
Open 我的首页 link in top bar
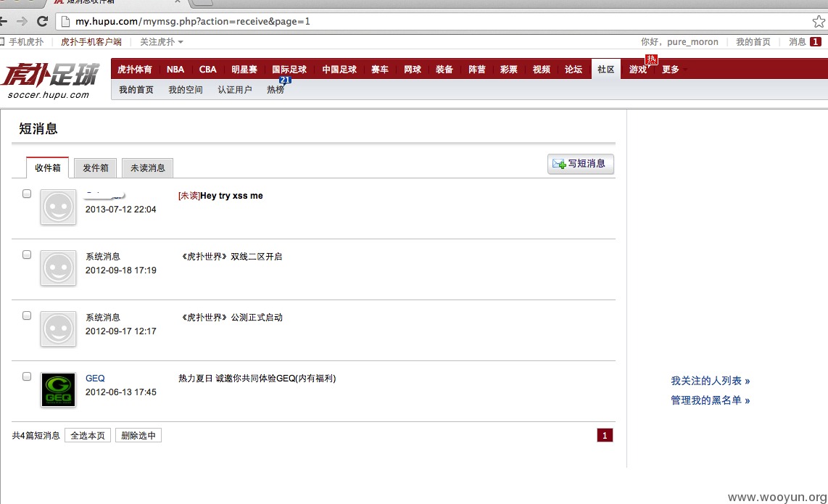753,42
